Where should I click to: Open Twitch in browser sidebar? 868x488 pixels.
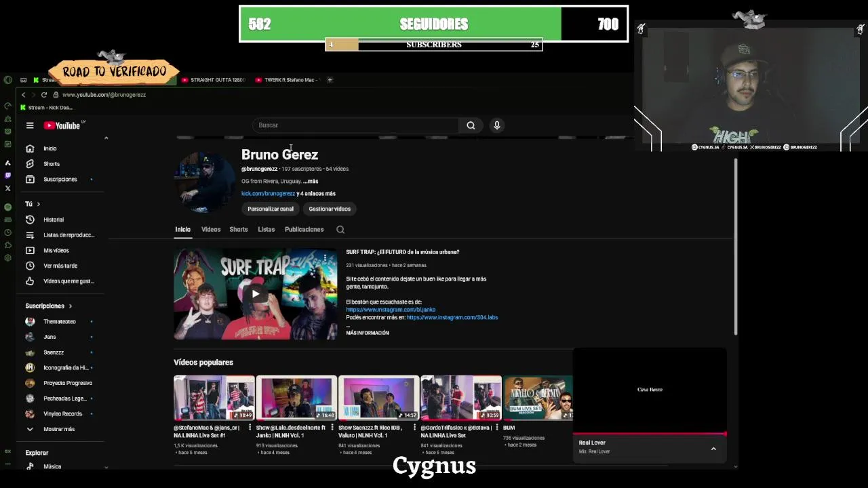7,176
